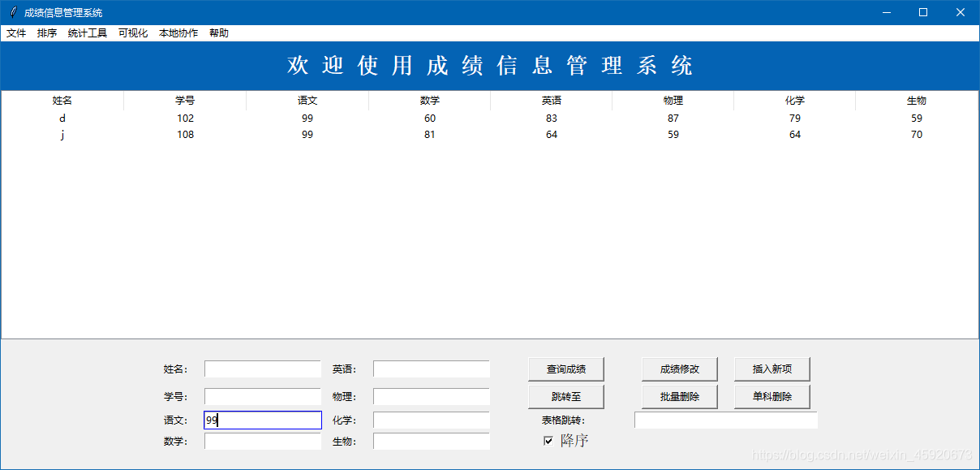Click the 成绩修改 button
This screenshot has width=980, height=470.
(680, 369)
